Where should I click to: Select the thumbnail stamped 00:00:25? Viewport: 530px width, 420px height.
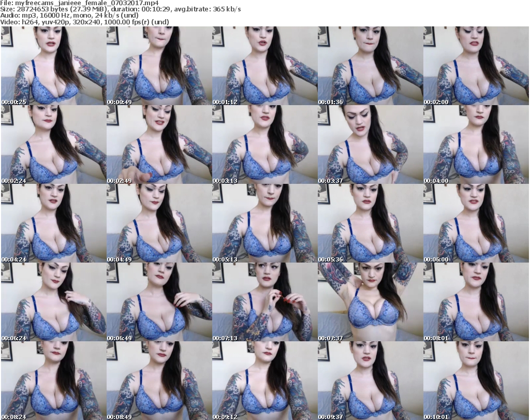coord(53,66)
